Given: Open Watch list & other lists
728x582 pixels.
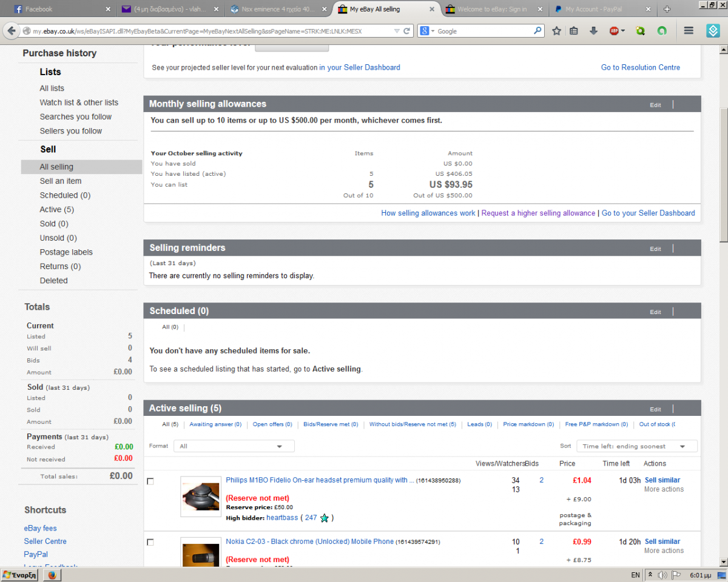Looking at the screenshot, I should click(x=79, y=102).
